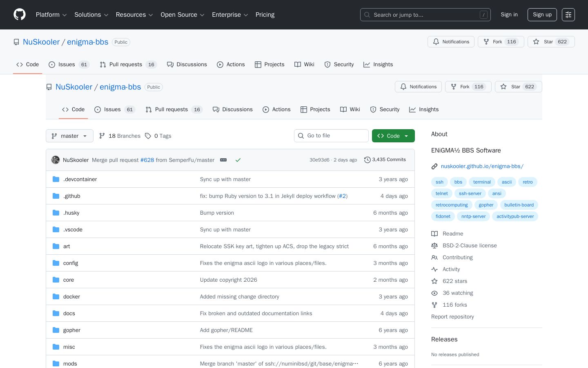588x368 pixels.
Task: Open commit 'Fix broken and outdated documentation links'
Action: [x=256, y=313]
